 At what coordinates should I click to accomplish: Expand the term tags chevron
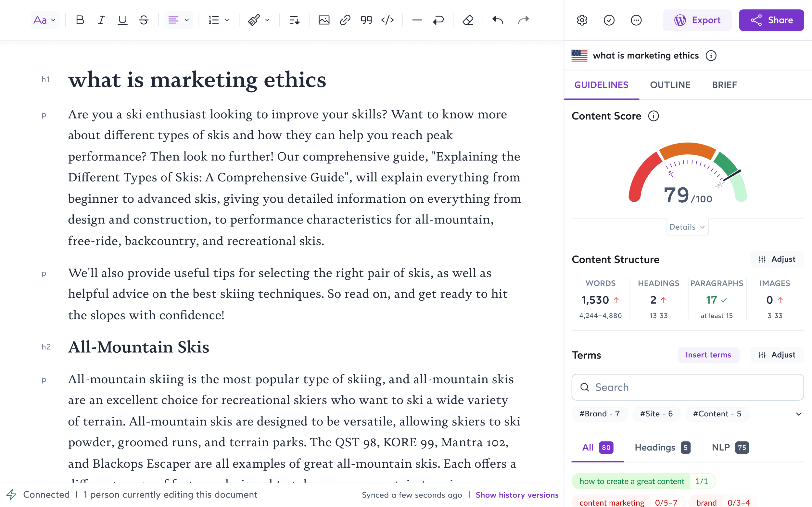point(799,414)
